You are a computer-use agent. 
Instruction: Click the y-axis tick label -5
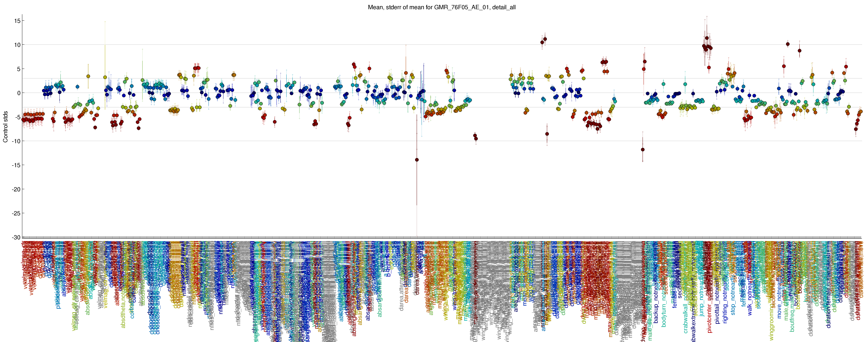(x=18, y=117)
